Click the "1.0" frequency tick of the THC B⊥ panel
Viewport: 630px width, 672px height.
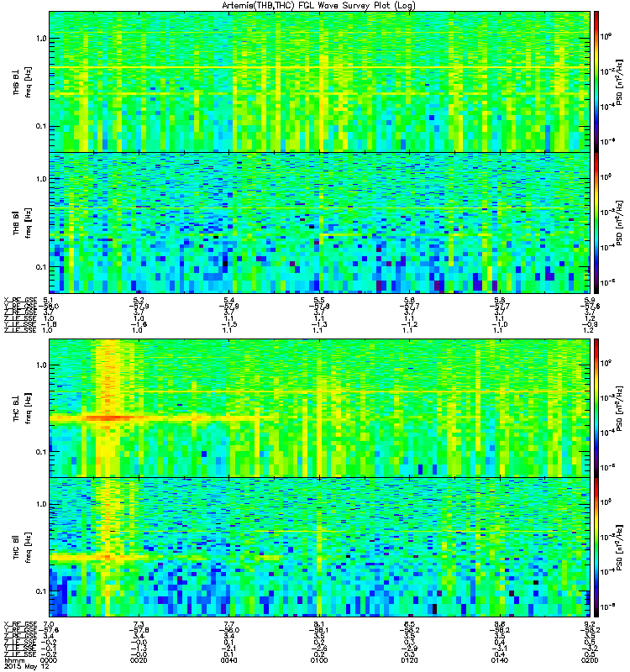click(41, 365)
